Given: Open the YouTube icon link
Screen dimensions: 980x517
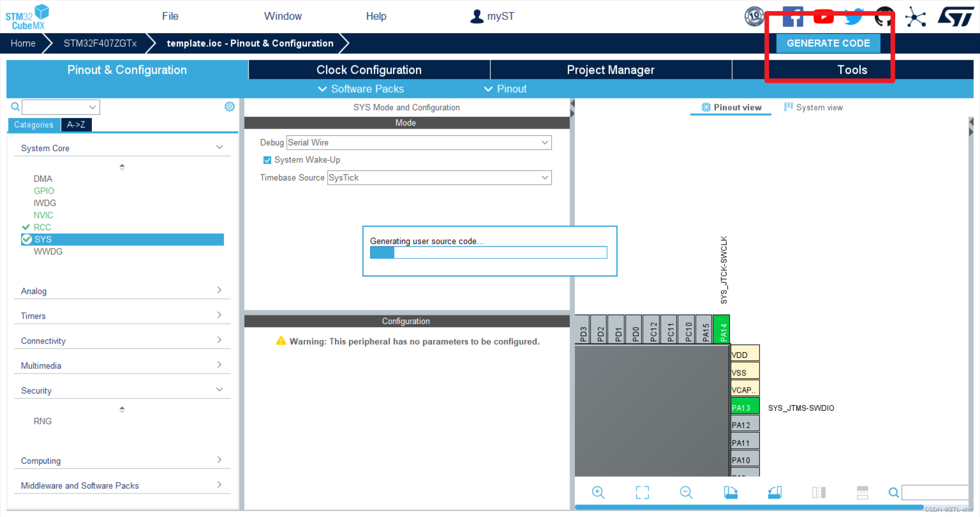Looking at the screenshot, I should point(823,17).
